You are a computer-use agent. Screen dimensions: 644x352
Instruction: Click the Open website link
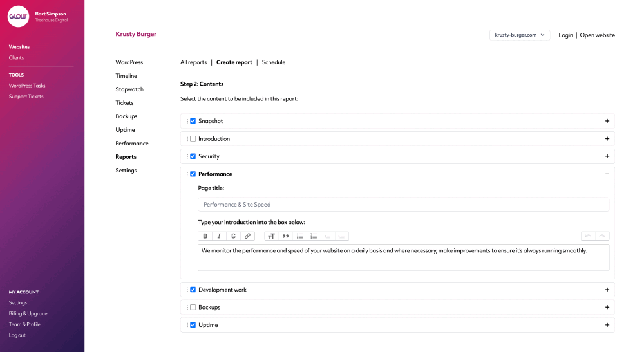(597, 35)
